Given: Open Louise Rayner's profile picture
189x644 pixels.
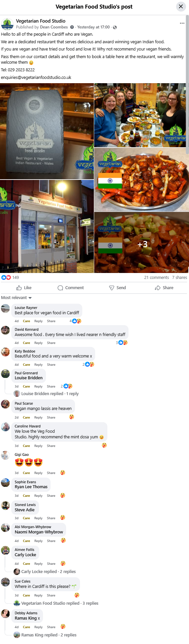Looking at the screenshot, I should pos(5,309).
